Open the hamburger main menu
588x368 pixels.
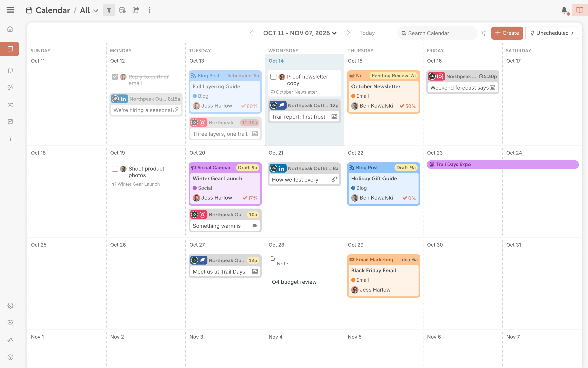click(10, 10)
